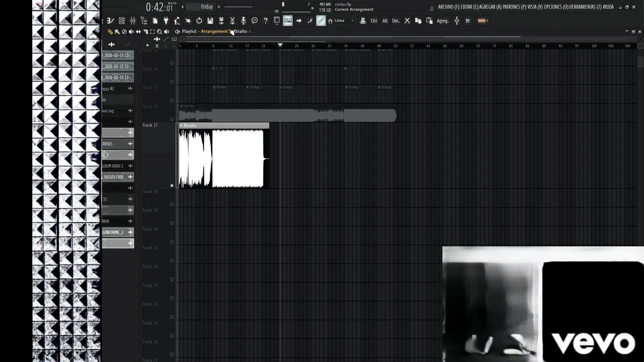The image size is (644, 362).
Task: Select the slip tool double arrow icon
Action: (x=138, y=31)
